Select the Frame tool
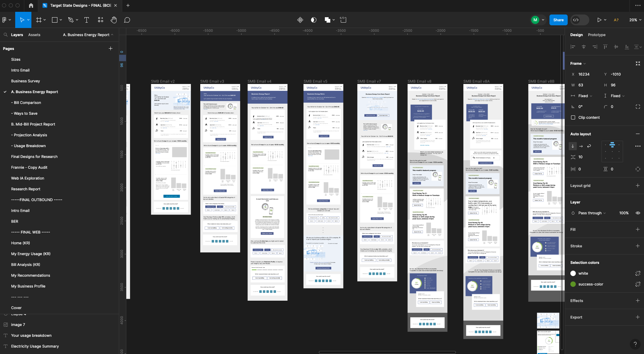644x354 pixels. pos(39,20)
